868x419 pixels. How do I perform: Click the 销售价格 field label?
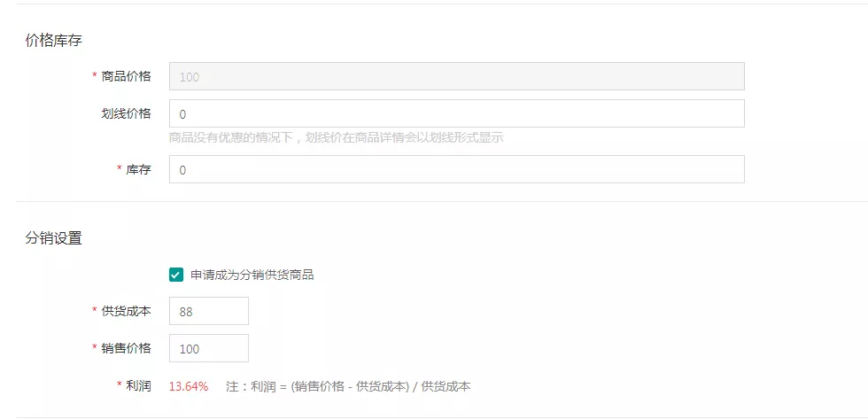[127, 348]
